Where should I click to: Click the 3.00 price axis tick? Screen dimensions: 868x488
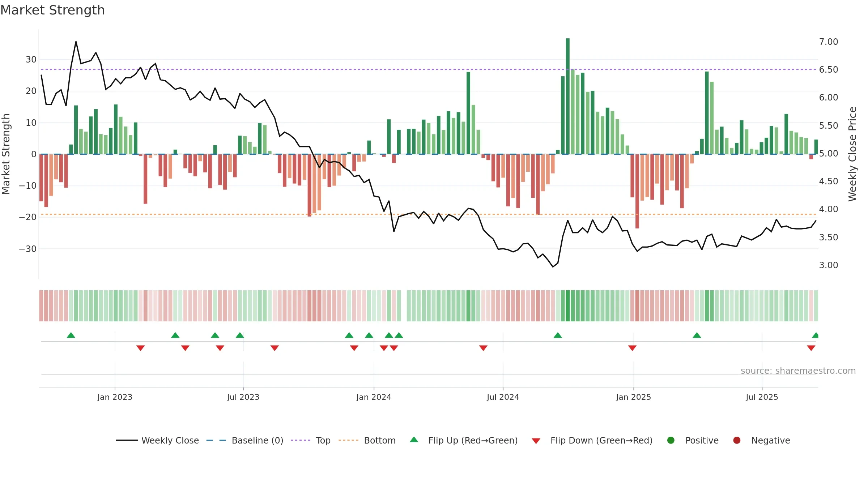coord(829,265)
